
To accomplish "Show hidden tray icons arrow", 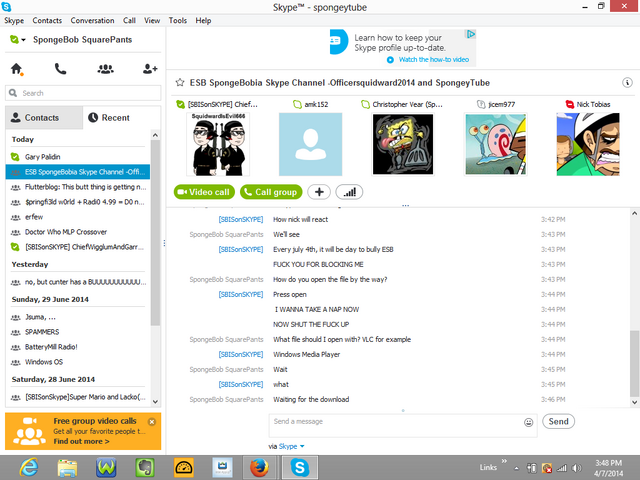I will pos(516,469).
